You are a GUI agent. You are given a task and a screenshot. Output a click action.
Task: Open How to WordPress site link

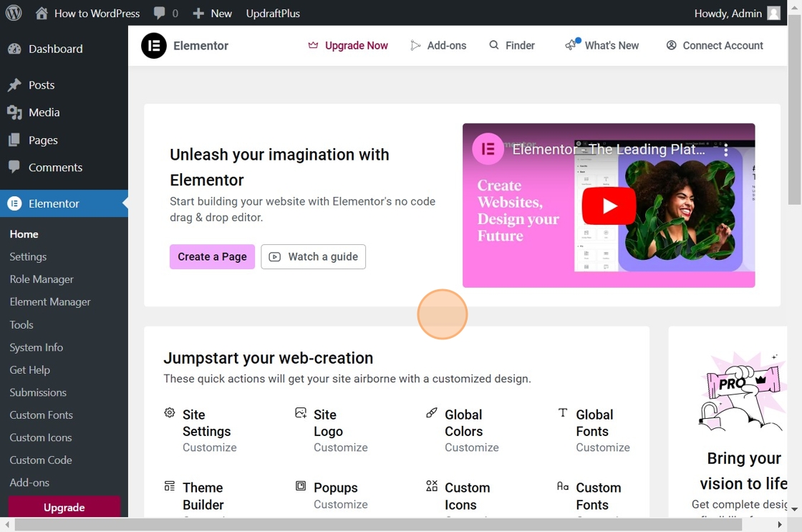[x=97, y=14]
